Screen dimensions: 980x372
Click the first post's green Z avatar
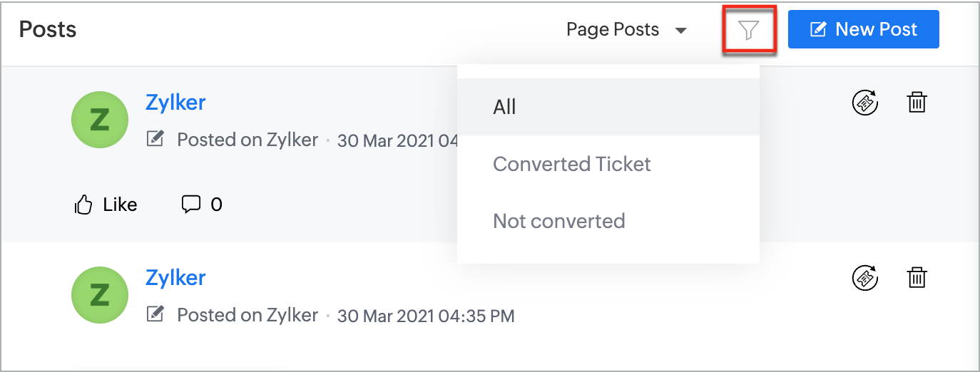tap(100, 120)
